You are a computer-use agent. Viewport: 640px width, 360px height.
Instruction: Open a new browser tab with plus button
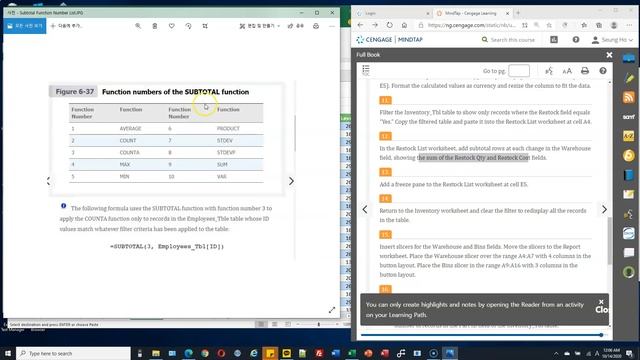pyautogui.click(x=518, y=13)
